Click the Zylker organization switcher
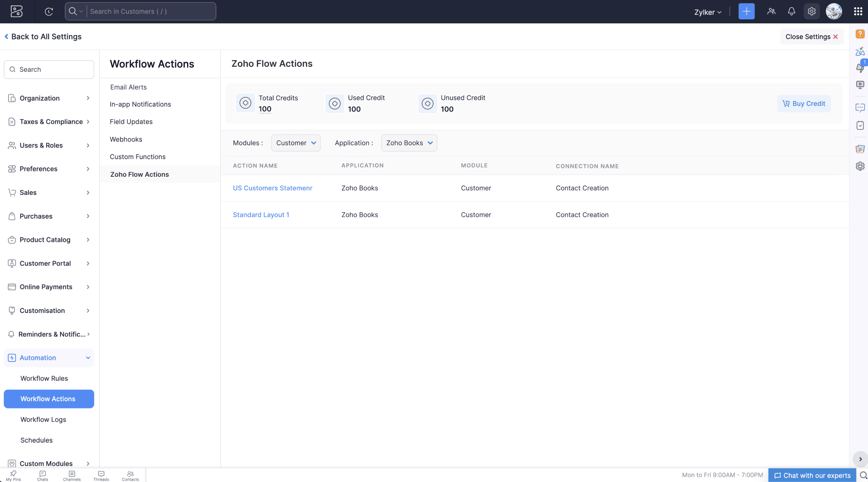 tap(707, 11)
